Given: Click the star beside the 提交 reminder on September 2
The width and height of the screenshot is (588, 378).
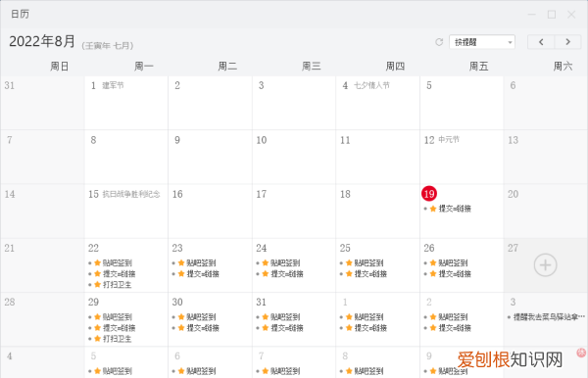Looking at the screenshot, I should [433, 328].
